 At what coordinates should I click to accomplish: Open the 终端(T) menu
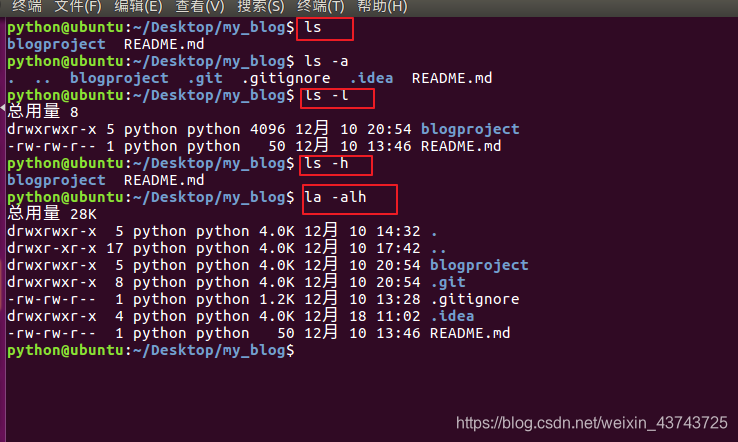321,6
